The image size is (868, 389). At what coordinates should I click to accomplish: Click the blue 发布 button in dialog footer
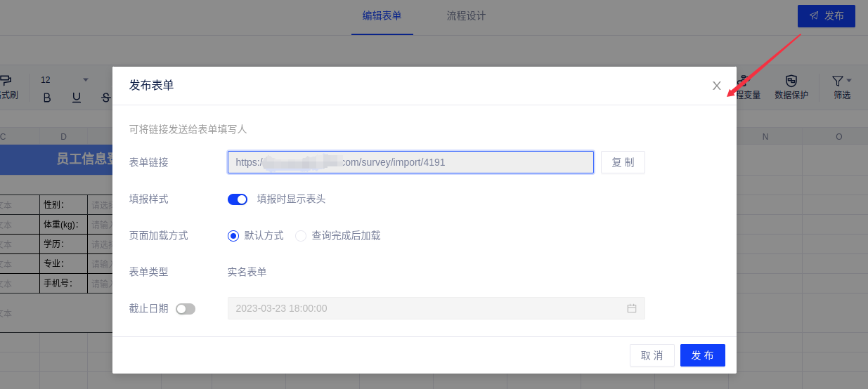[x=702, y=355]
